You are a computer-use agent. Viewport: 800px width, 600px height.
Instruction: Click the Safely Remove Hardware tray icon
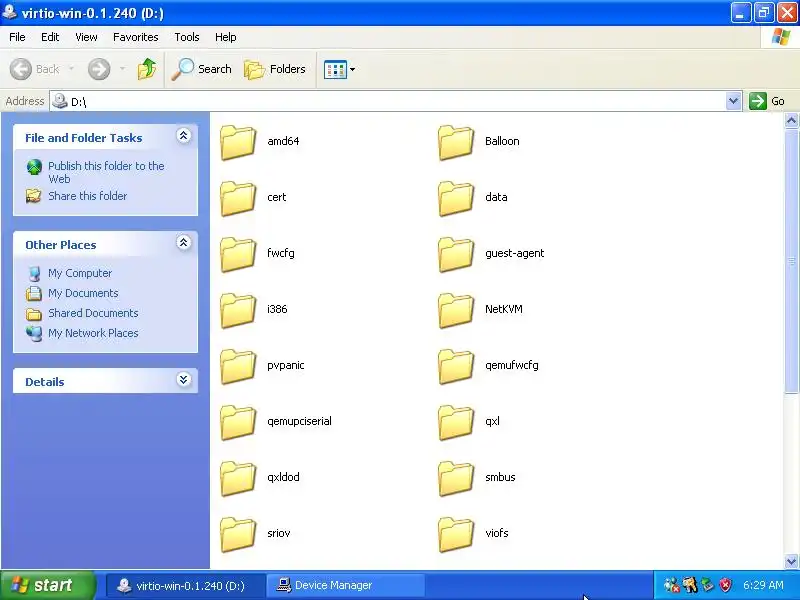(707, 585)
